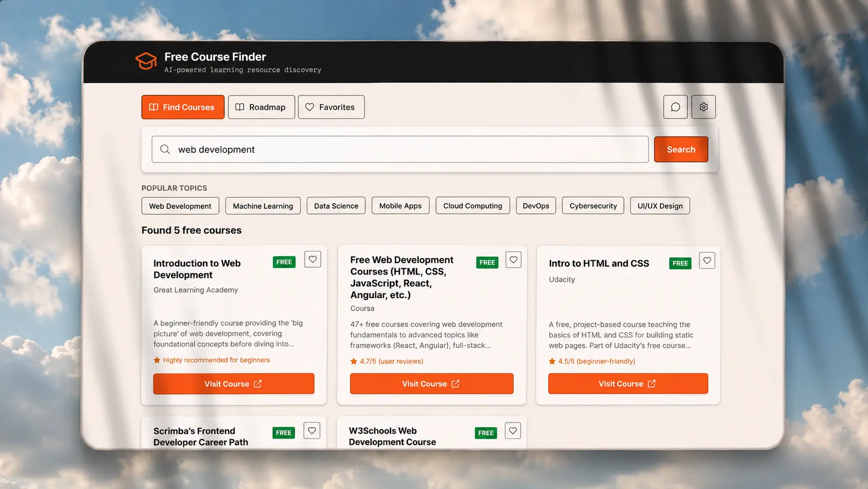
Task: Select the Machine Learning topic chip
Action: (x=263, y=206)
